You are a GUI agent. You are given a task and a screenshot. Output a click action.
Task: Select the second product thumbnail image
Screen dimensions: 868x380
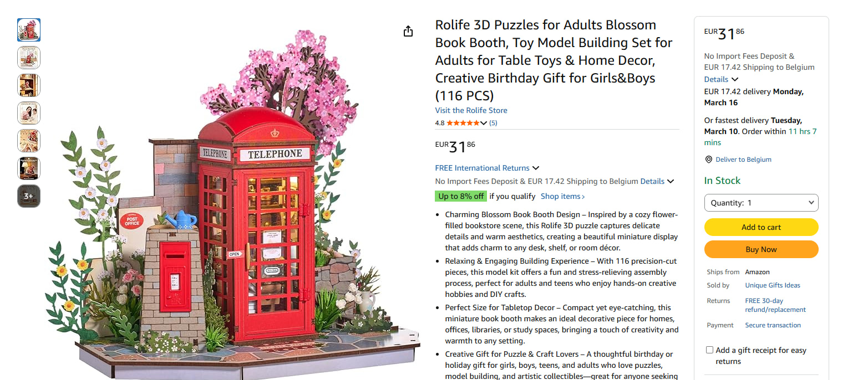click(x=29, y=58)
